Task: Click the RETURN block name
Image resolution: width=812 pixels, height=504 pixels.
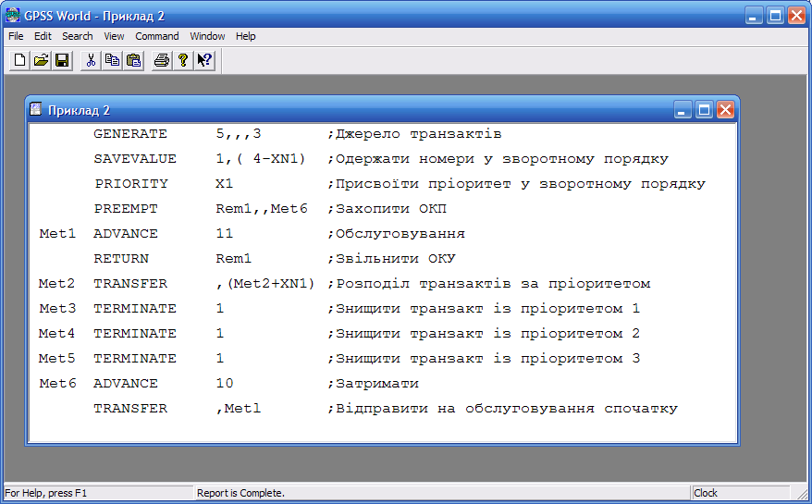Action: tap(121, 259)
